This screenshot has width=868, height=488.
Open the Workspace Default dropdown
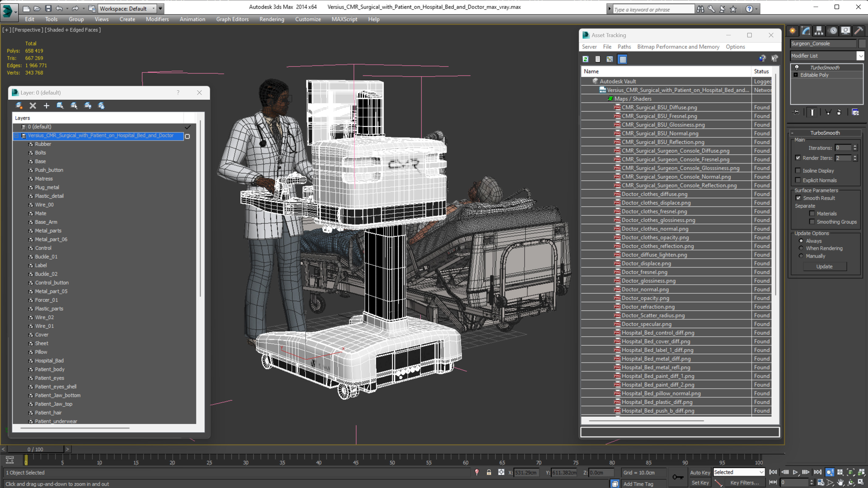click(153, 9)
